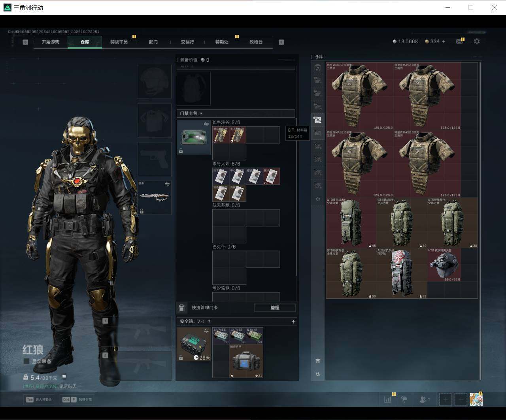Open warehouse sidebar settings gear
This screenshot has width=506, height=420.
[x=318, y=199]
